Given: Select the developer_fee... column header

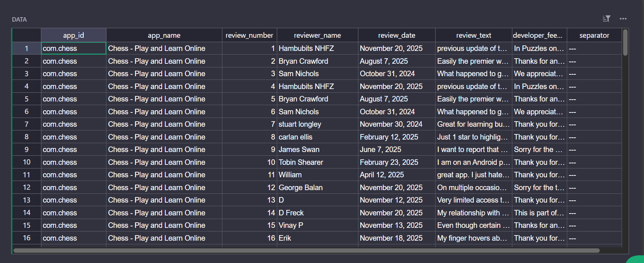Looking at the screenshot, I should [x=539, y=35].
